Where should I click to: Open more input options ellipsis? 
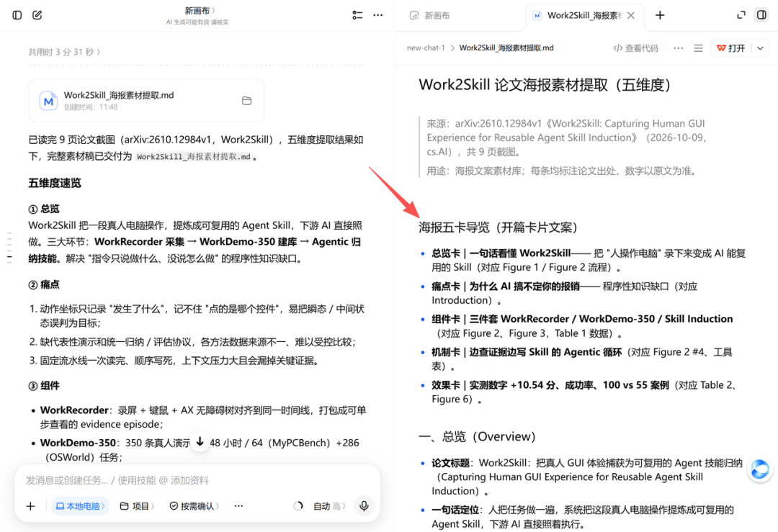(238, 505)
